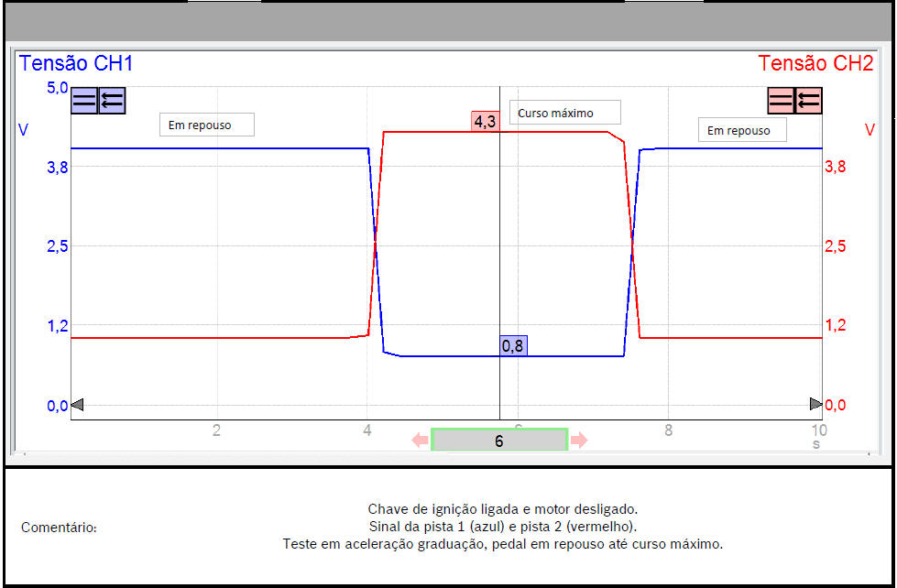
Task: Click the gray zero-level marker on left axis
Action: (77, 404)
